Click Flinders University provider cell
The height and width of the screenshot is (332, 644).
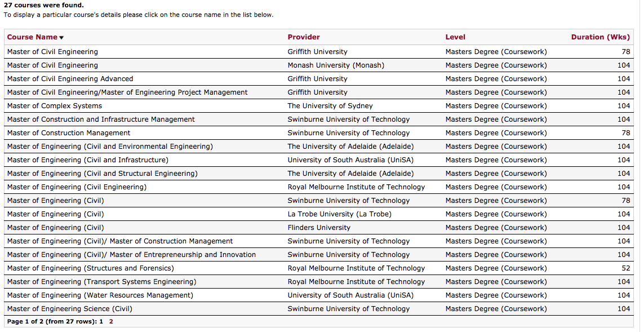[x=319, y=228]
